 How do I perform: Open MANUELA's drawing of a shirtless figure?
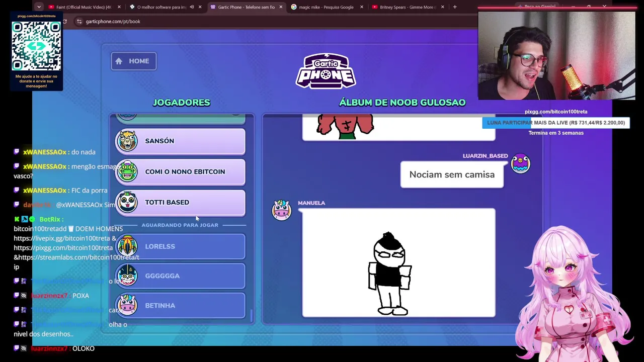click(x=398, y=263)
